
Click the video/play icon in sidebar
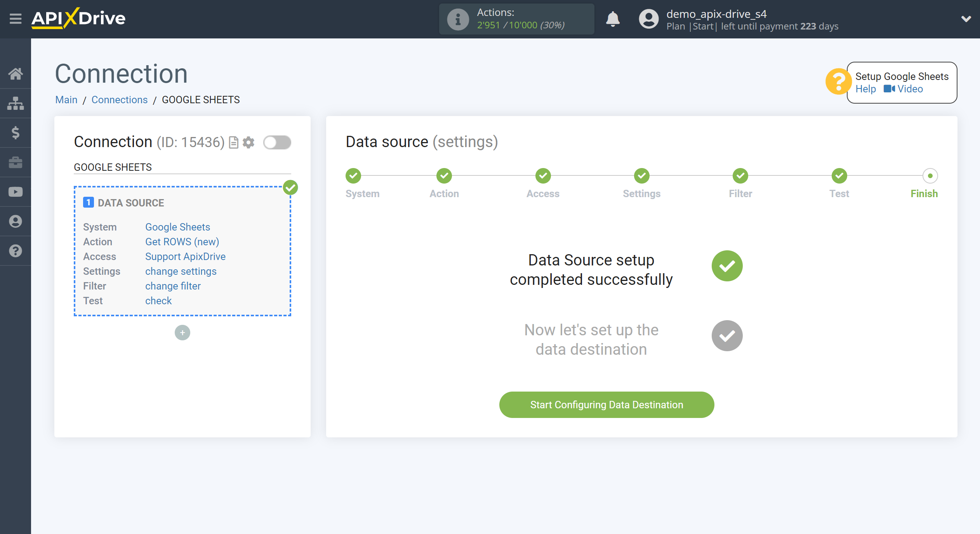point(16,192)
